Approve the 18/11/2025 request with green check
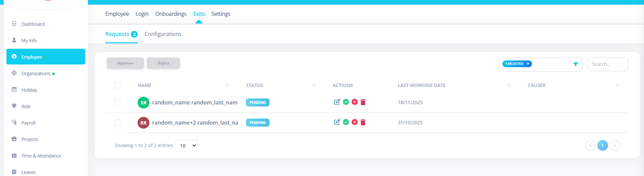 [x=346, y=102]
